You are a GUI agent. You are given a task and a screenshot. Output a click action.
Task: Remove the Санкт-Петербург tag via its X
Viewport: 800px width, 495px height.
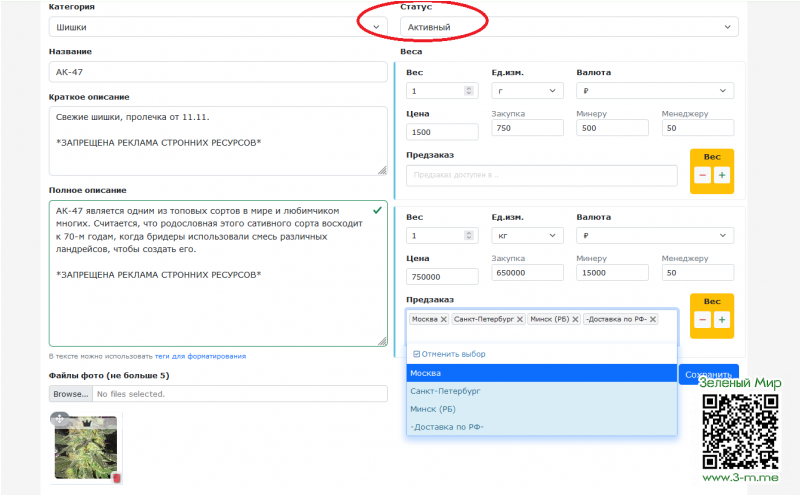tap(521, 319)
